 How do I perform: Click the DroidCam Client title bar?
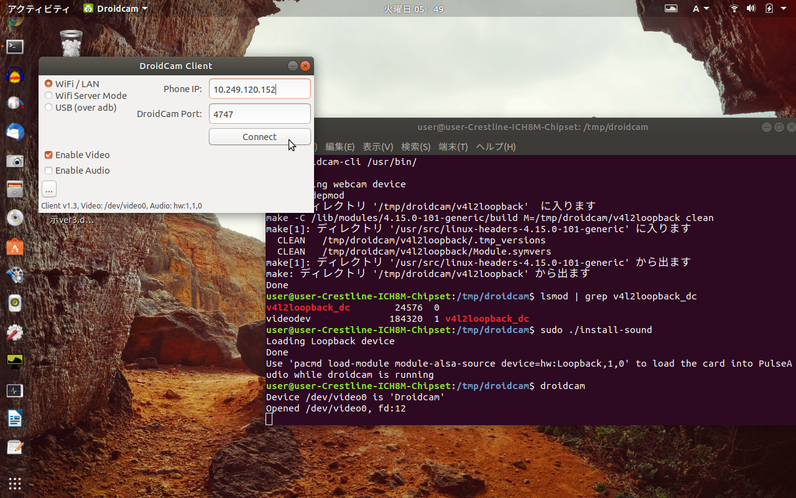[176, 66]
